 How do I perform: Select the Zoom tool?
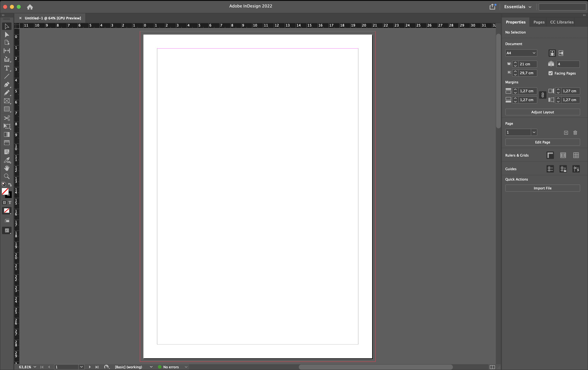[6, 176]
